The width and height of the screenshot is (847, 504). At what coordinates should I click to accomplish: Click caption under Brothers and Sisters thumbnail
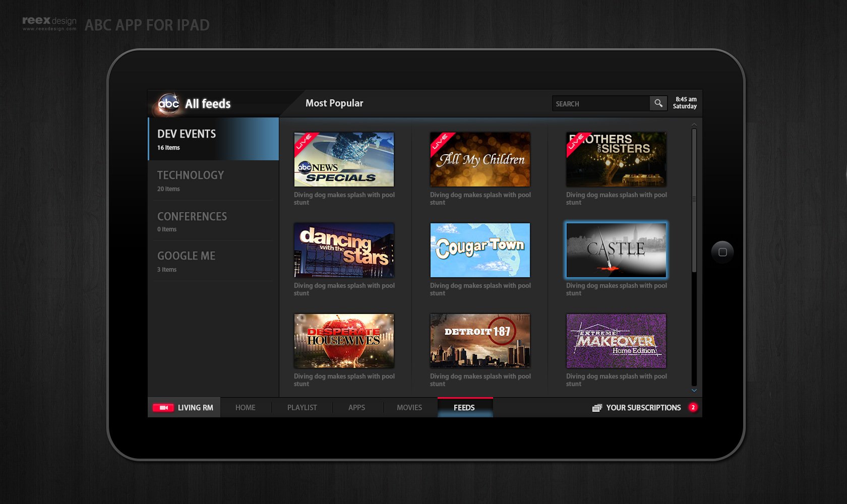pos(617,199)
